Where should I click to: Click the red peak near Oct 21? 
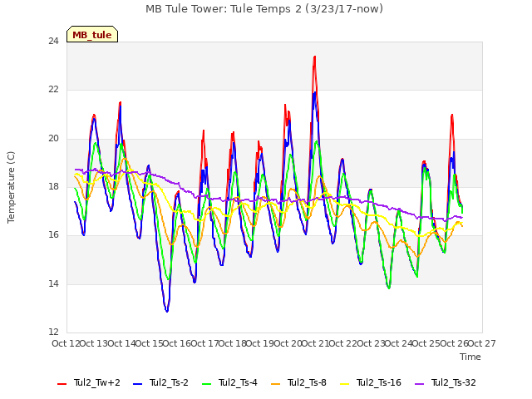click(x=315, y=57)
